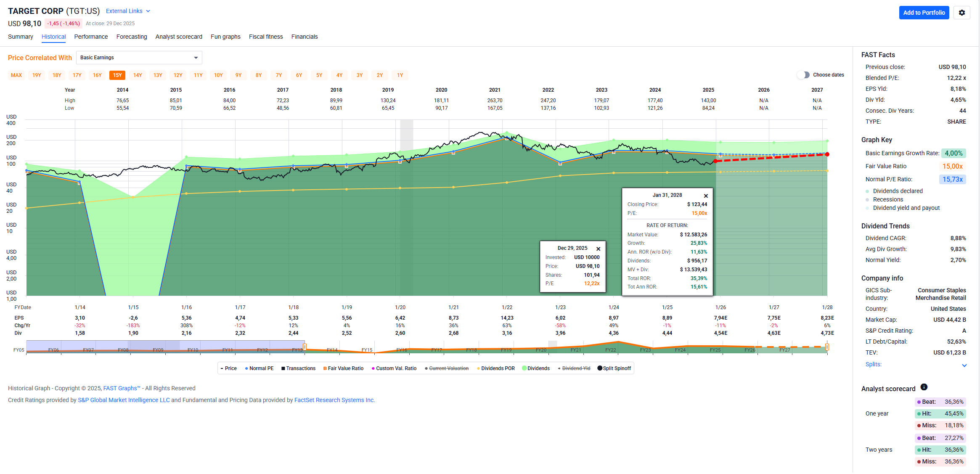Close the Jan 31, 2028 popup
The height and width of the screenshot is (474, 980).
(x=706, y=196)
